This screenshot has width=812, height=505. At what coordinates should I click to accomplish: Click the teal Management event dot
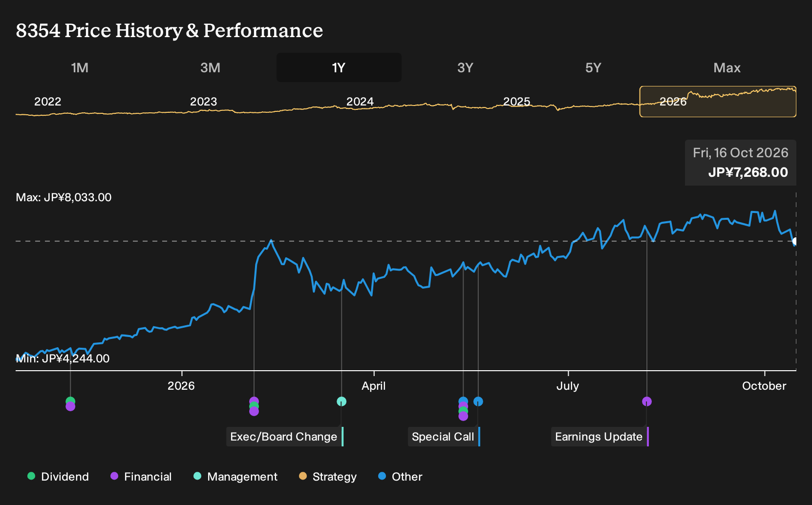coord(342,401)
